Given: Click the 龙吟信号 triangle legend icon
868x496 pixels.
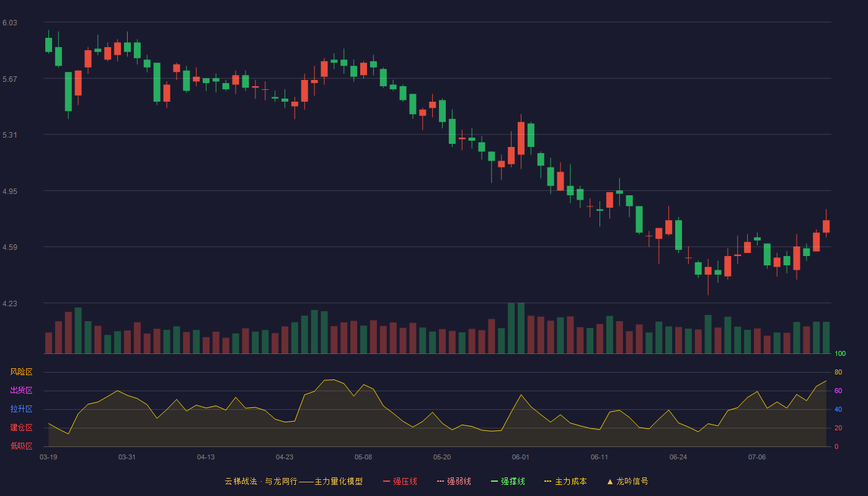Looking at the screenshot, I should click(x=610, y=481).
